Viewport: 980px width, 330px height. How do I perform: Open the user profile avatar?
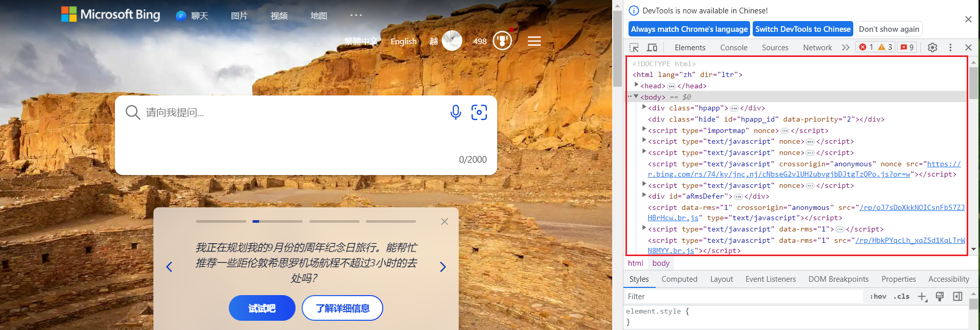coord(452,41)
